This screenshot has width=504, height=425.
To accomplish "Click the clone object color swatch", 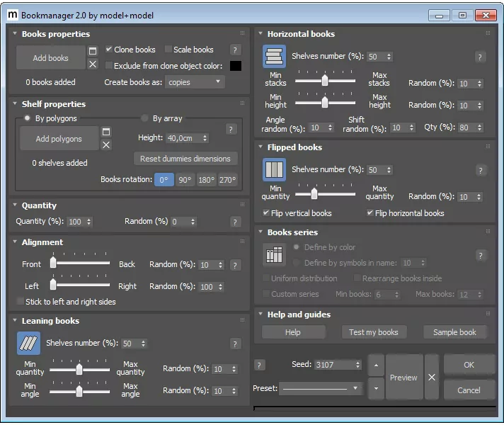I will click(x=235, y=66).
